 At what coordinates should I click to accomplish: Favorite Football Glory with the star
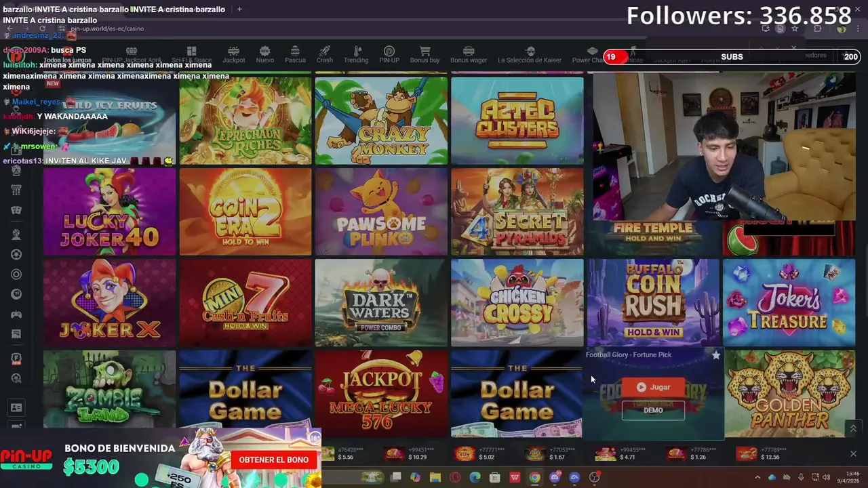tap(716, 355)
